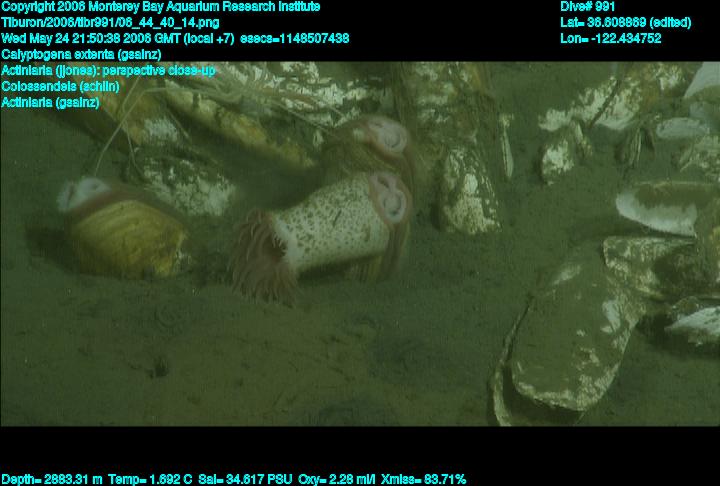Click the Oxy= 2.28 ml/l reading
This screenshot has width=720, height=486.
coord(337,480)
